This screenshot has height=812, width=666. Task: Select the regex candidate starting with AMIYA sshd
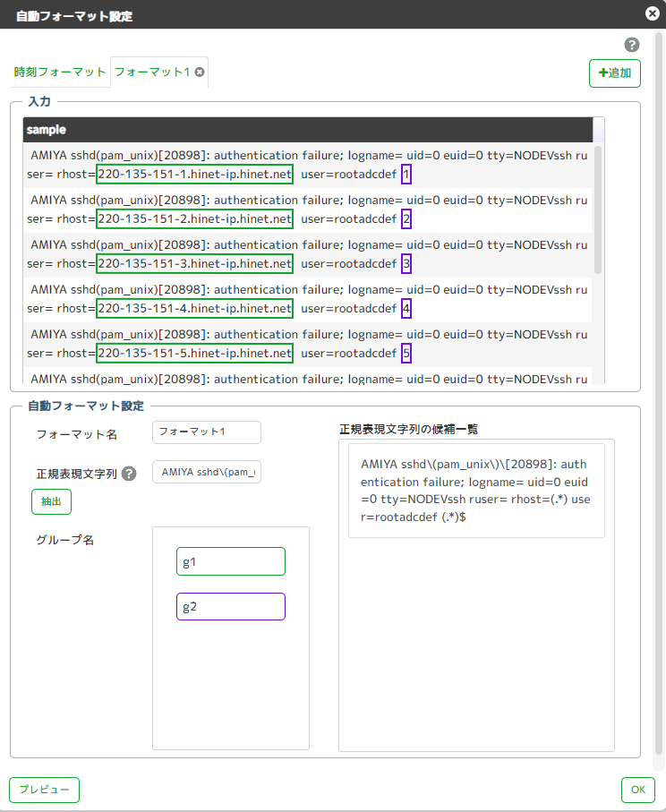[476, 491]
